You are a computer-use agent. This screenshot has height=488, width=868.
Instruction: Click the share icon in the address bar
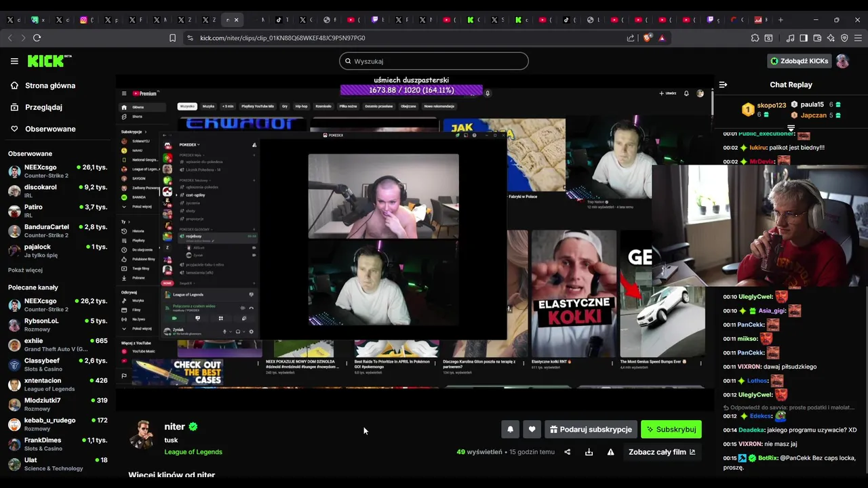click(631, 38)
